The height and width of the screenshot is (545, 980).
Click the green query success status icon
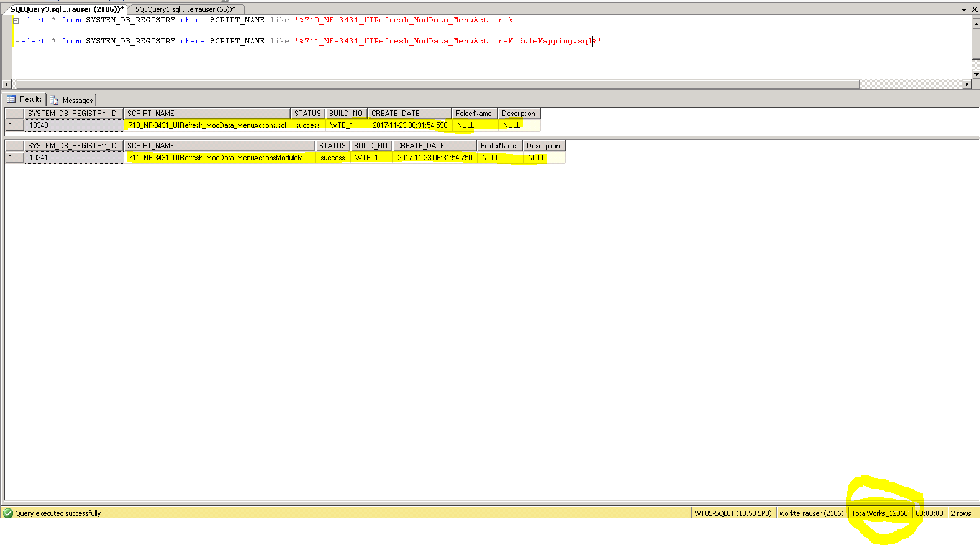(8, 513)
